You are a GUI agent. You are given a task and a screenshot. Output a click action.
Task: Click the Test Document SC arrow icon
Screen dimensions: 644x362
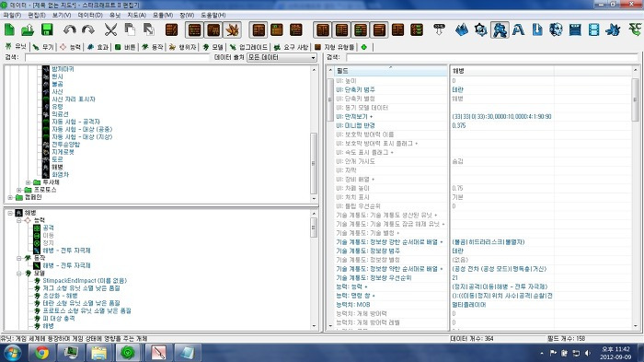(x=636, y=30)
